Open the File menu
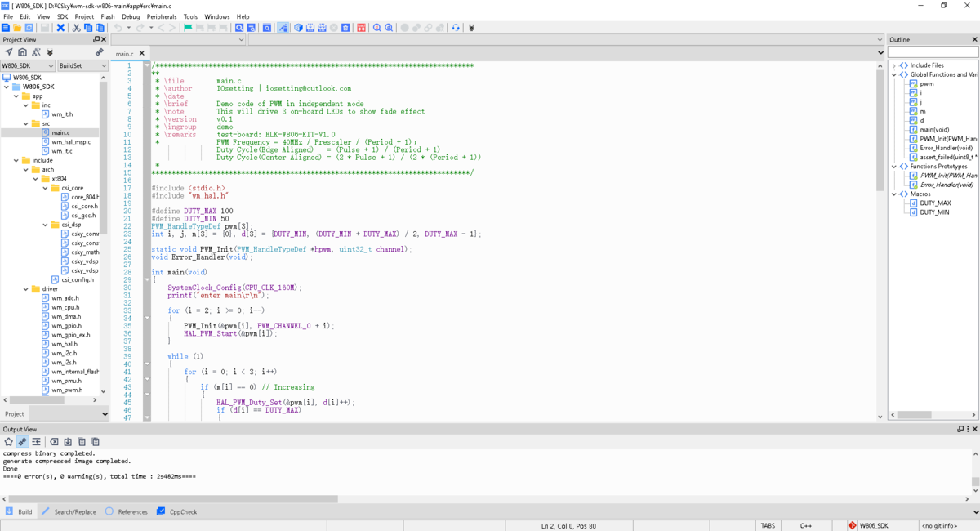980x531 pixels. coord(8,16)
